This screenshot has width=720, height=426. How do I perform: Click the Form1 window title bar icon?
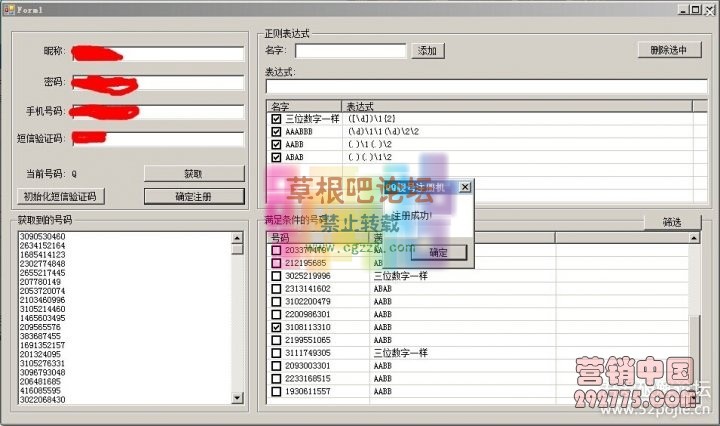9,9
